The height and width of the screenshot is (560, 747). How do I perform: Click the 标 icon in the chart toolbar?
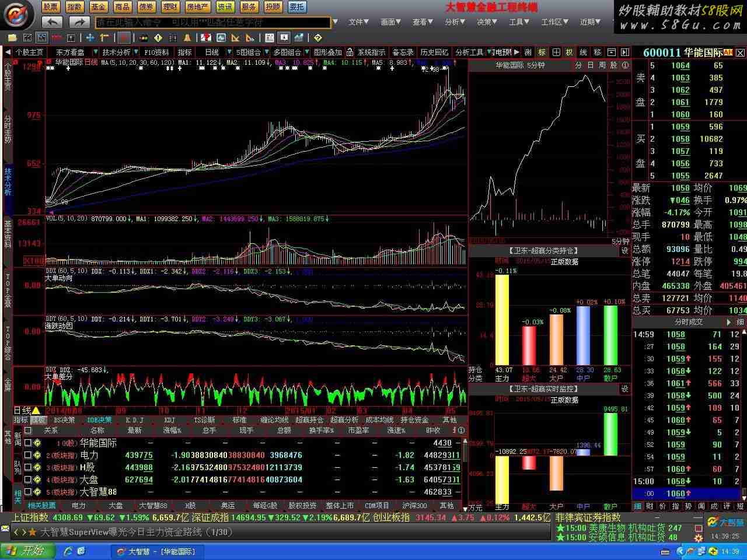[542, 52]
